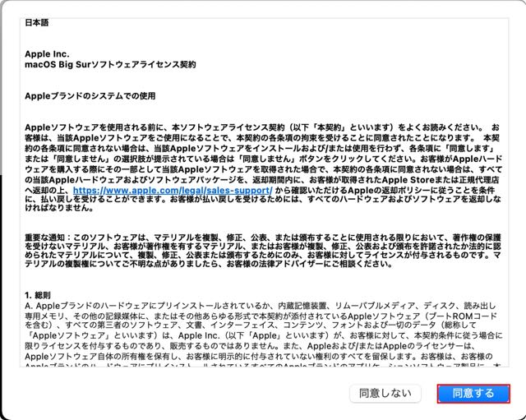Click paragraph starting Appleソフトウェアを使用される前に

[x=263, y=168]
